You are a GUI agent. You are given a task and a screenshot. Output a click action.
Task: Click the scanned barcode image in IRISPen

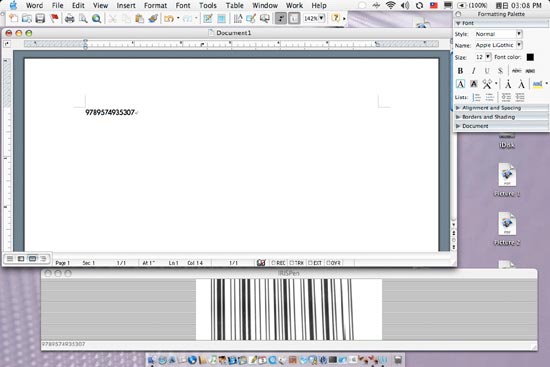point(289,309)
